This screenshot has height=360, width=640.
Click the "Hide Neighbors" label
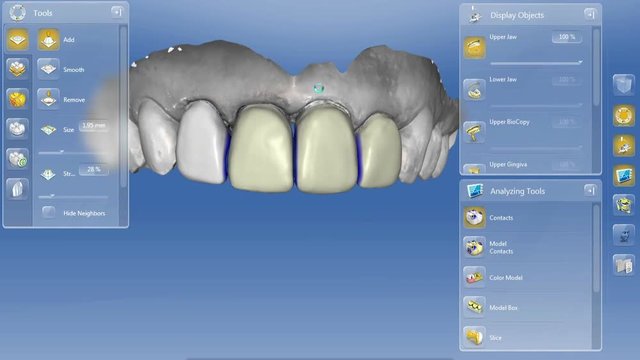click(84, 213)
